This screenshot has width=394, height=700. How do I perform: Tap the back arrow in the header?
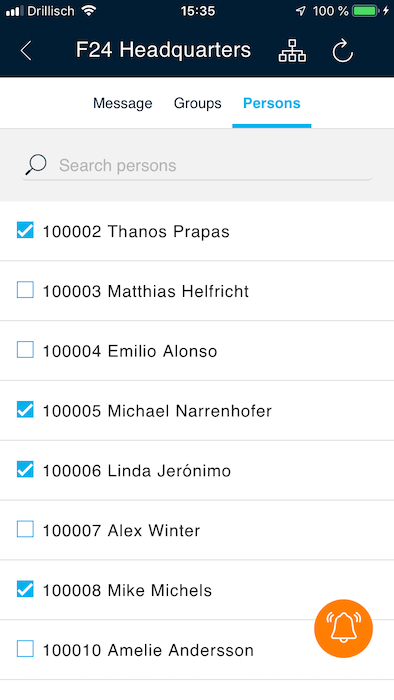pyautogui.click(x=26, y=50)
